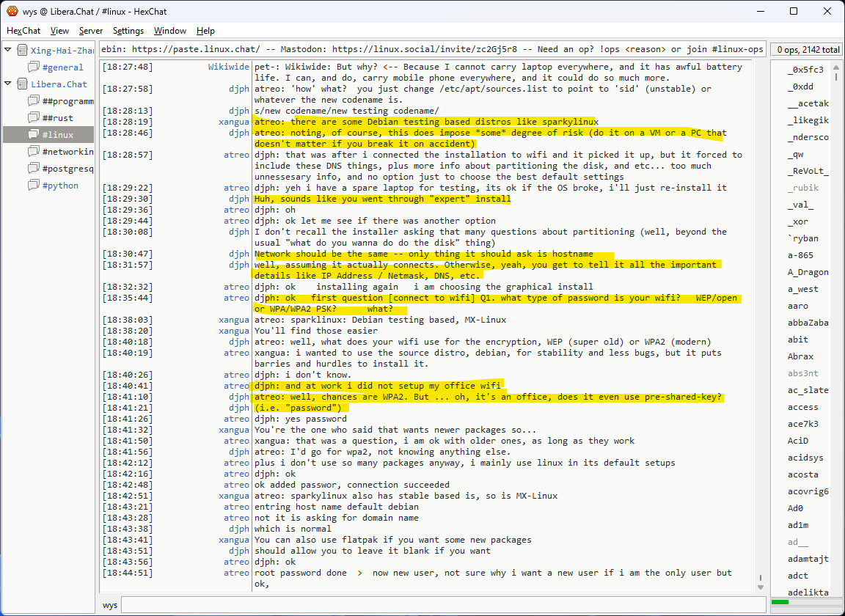Switch to the #networkin channel
Viewport: 845px width, 616px height.
coord(67,152)
